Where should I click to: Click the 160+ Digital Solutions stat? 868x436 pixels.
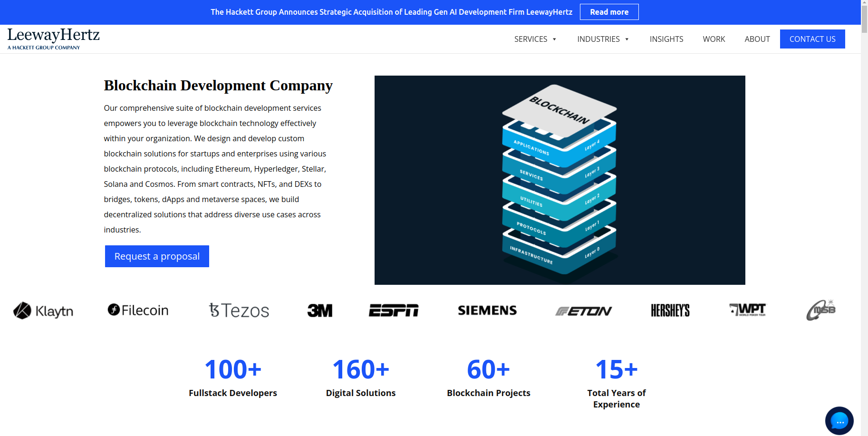click(x=361, y=378)
